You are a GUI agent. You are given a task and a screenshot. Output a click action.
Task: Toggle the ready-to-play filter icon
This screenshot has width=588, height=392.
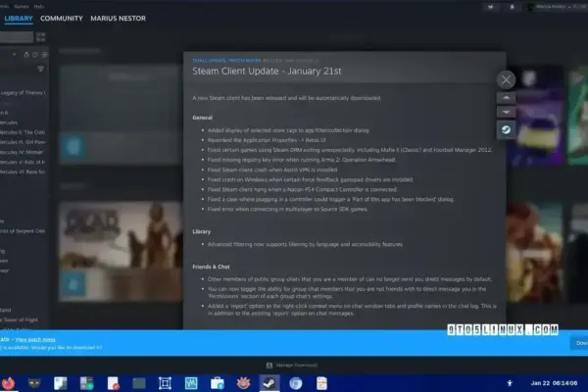tap(45, 55)
